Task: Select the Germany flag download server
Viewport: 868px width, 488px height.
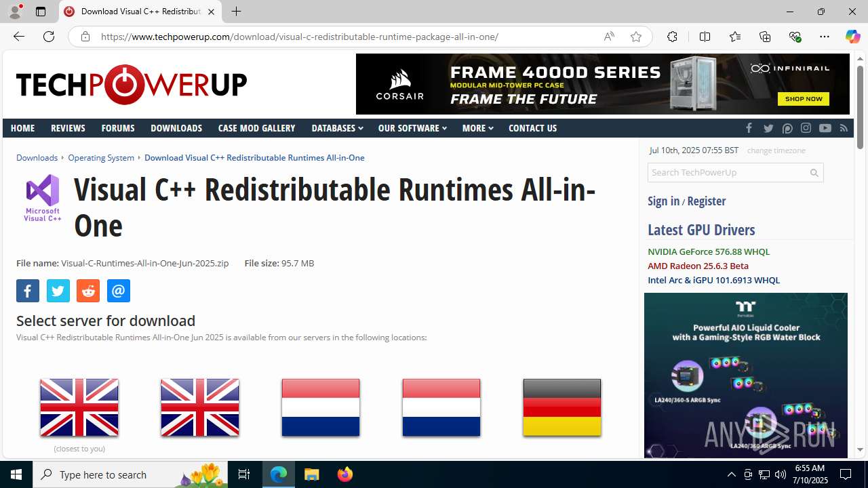Action: click(562, 407)
